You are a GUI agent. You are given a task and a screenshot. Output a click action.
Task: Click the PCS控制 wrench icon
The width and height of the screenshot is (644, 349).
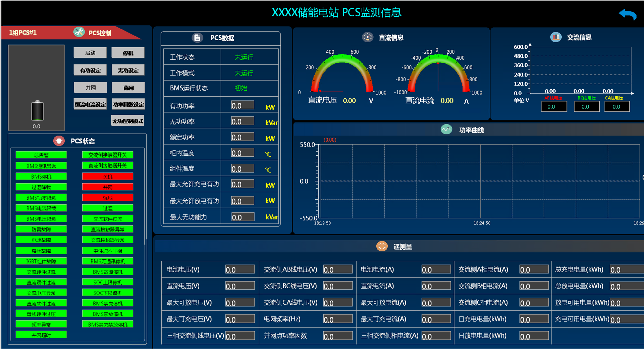[79, 32]
